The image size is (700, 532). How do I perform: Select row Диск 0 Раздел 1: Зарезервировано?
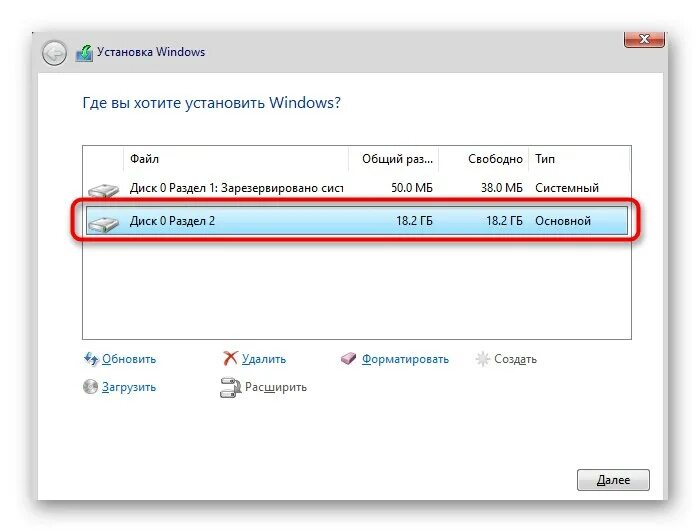357,188
